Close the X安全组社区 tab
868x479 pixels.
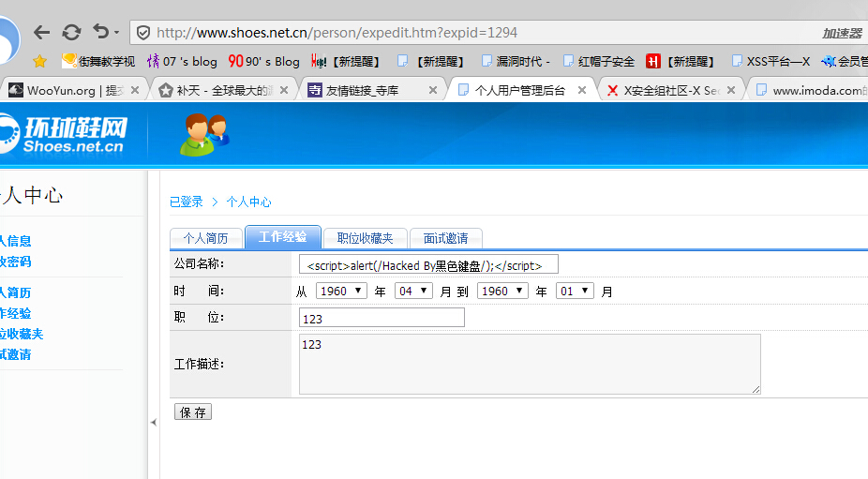(731, 90)
